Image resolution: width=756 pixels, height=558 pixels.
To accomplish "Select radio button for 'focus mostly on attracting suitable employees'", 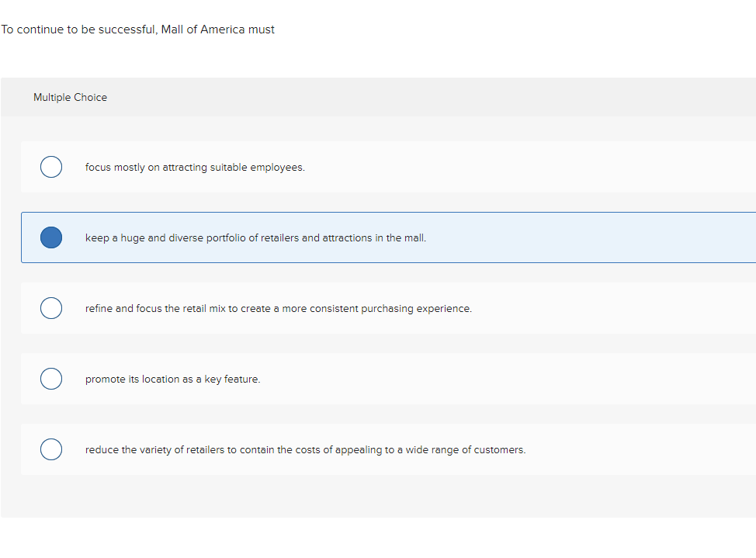I will click(51, 167).
